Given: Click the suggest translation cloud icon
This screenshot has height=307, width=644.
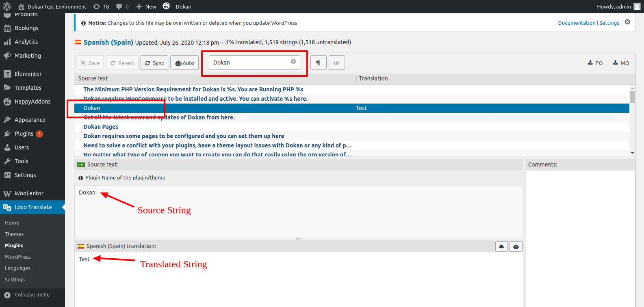Looking at the screenshot, I should tap(501, 246).
